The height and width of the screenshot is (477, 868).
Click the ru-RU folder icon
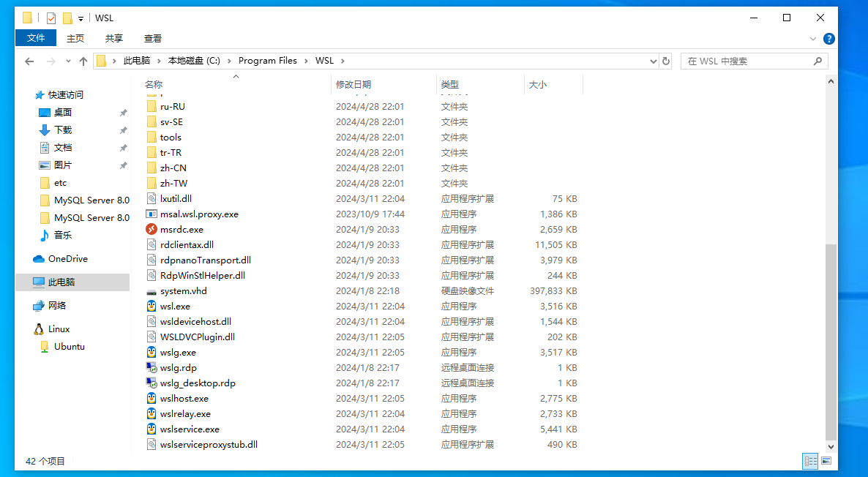click(151, 106)
